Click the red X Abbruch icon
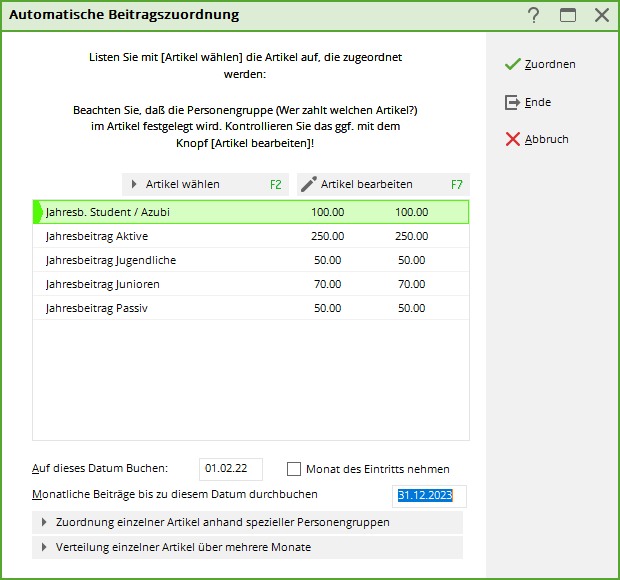The height and width of the screenshot is (580, 620). tap(512, 139)
